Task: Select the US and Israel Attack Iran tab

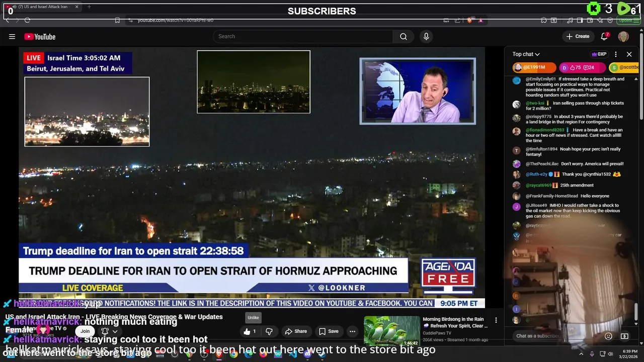Action: click(42, 7)
